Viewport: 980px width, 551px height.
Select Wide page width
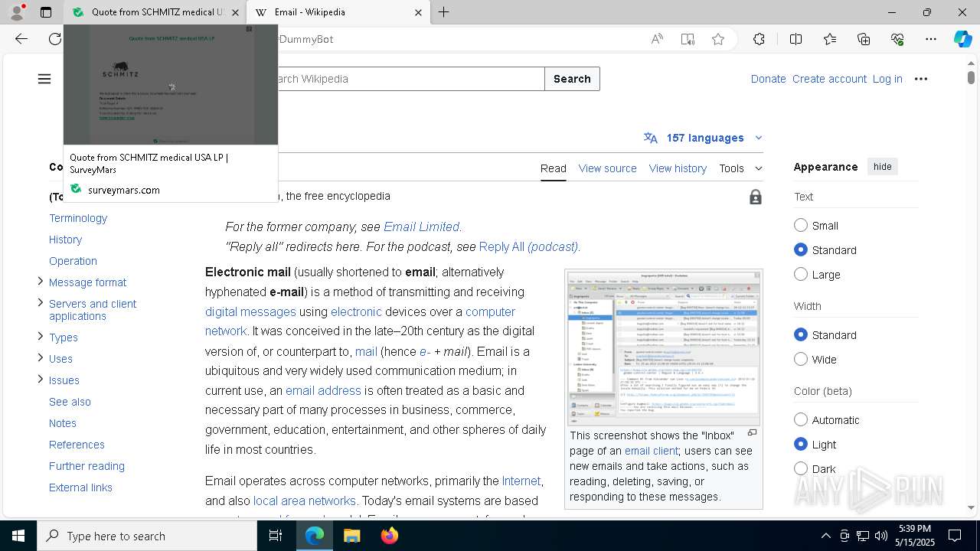[801, 359]
